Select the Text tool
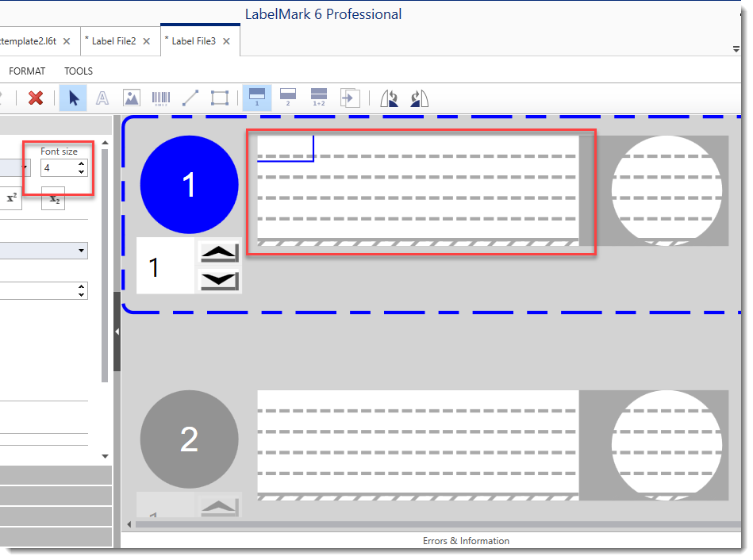 tap(102, 98)
